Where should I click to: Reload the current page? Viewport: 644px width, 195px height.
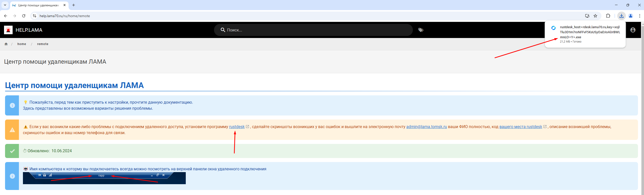24,16
